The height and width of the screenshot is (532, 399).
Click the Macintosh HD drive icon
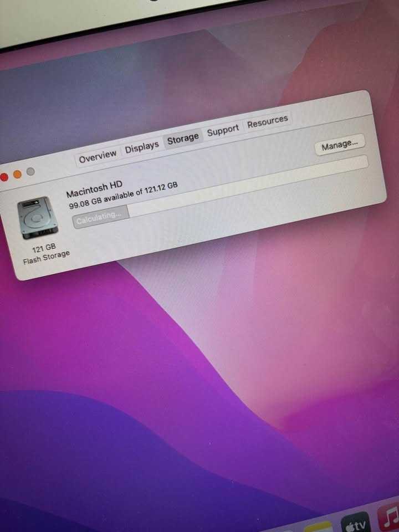point(37,218)
